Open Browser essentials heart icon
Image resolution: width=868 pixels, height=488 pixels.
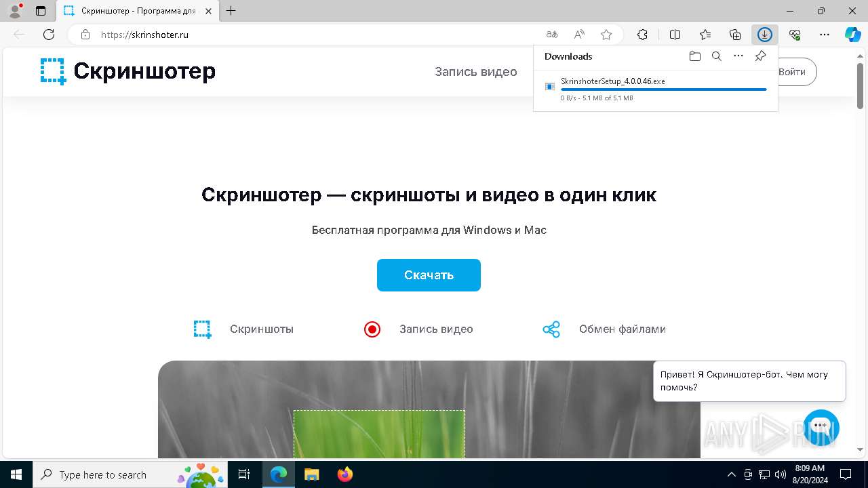tap(795, 35)
